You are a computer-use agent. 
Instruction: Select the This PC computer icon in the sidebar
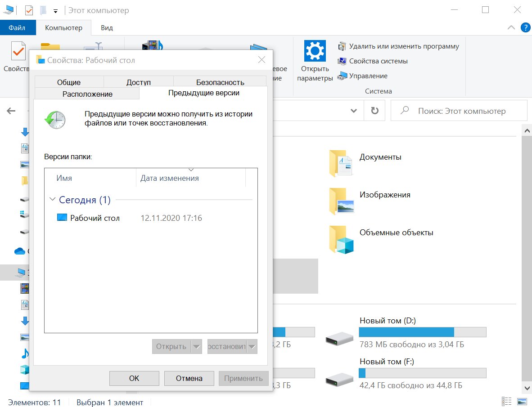tap(21, 272)
